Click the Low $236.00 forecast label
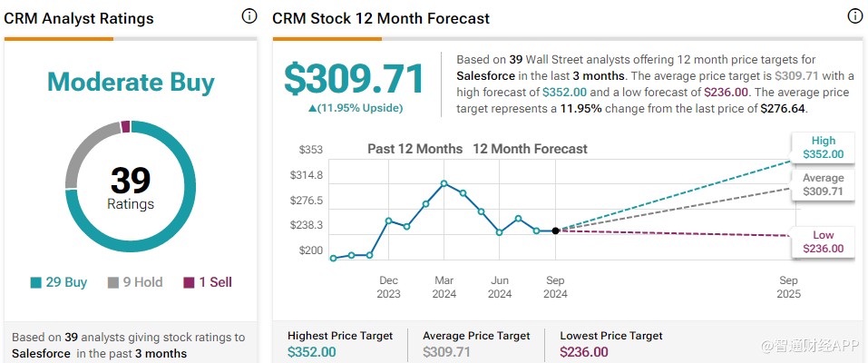 point(824,241)
